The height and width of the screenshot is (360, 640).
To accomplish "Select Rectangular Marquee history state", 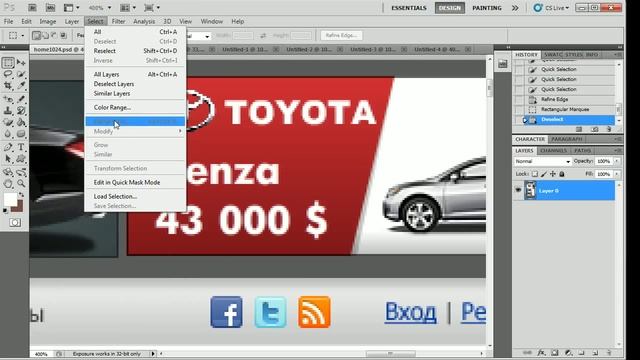I will [564, 109].
